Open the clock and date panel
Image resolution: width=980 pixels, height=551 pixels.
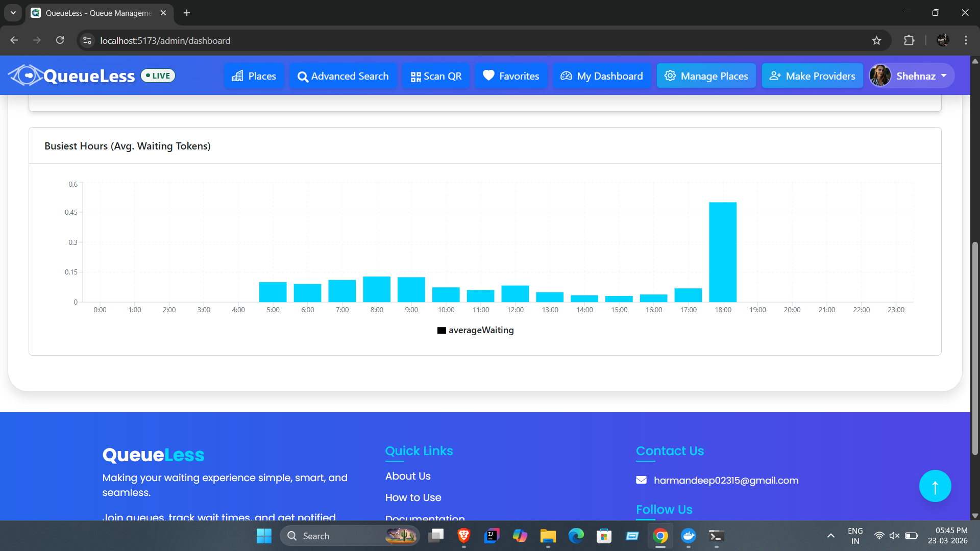[948, 536]
